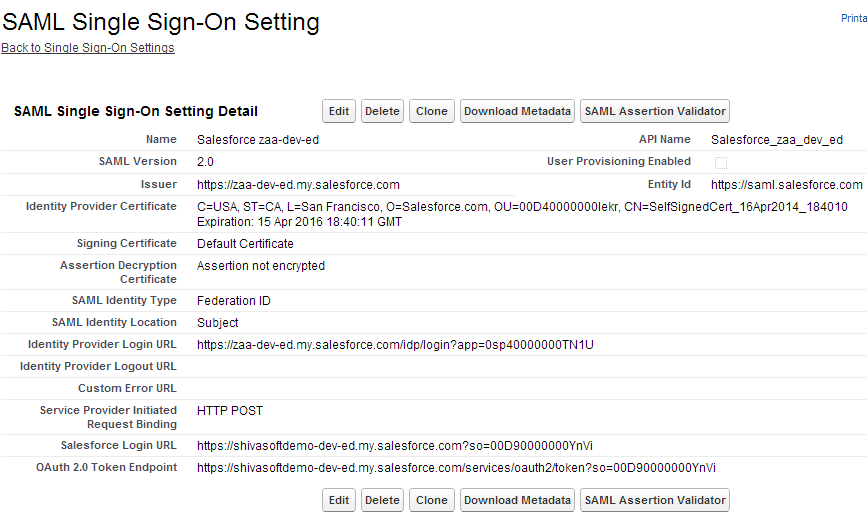Click the Identity Provider Logout URL label
The height and width of the screenshot is (513, 867).
coord(98,366)
